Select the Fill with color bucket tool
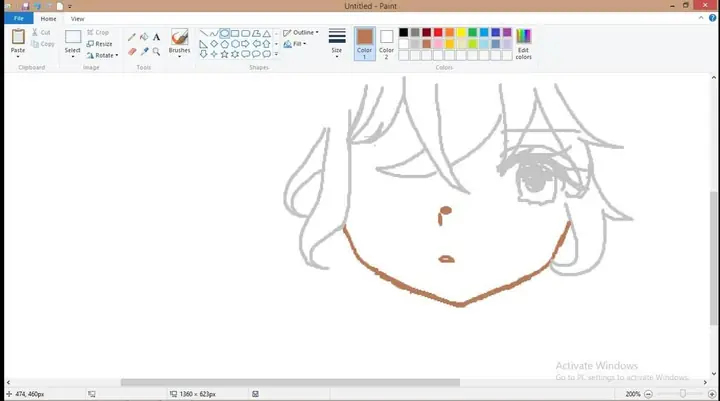720x401 pixels. (x=144, y=37)
